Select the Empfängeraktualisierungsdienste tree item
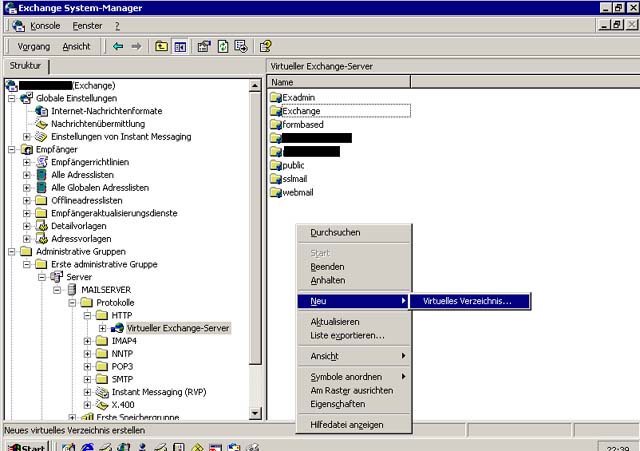Viewport: 640px width, 451px height. click(x=114, y=213)
